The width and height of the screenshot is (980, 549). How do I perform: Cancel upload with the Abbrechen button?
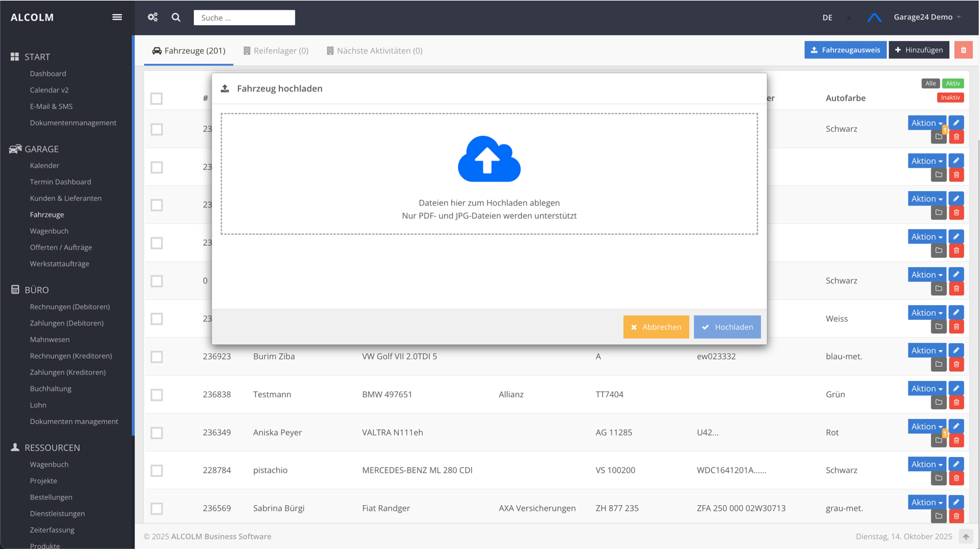click(x=655, y=327)
